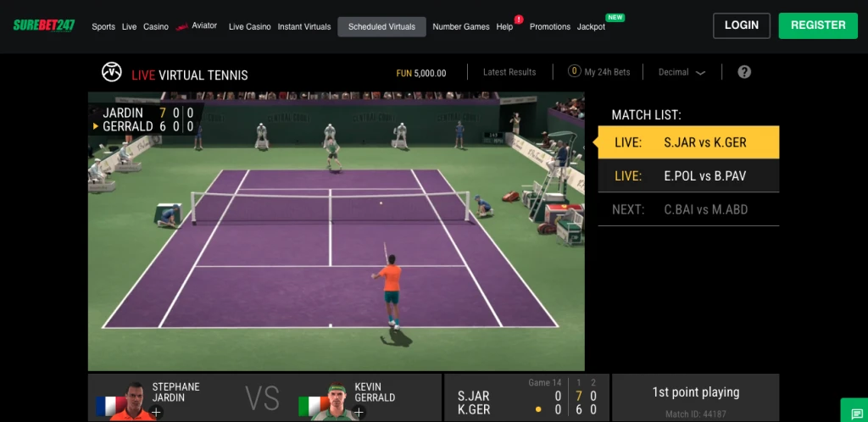The image size is (868, 422).
Task: Click the plus icon on Kevin Gerrald
Action: pos(359,413)
